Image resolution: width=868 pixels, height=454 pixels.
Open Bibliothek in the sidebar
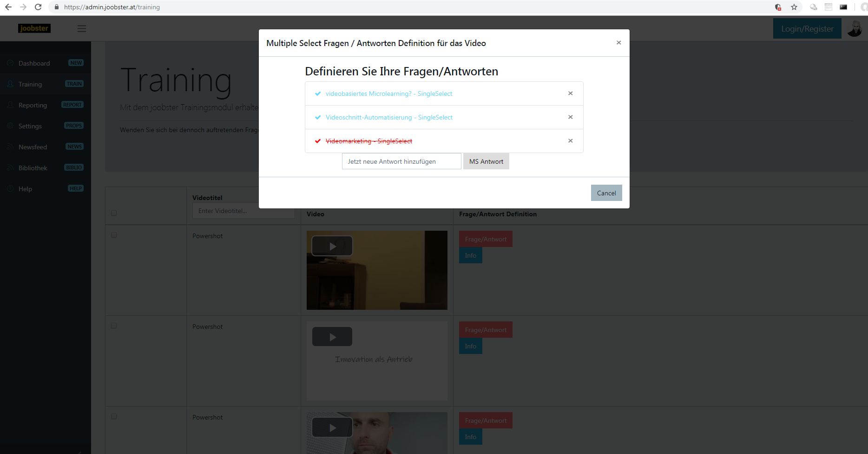(33, 168)
